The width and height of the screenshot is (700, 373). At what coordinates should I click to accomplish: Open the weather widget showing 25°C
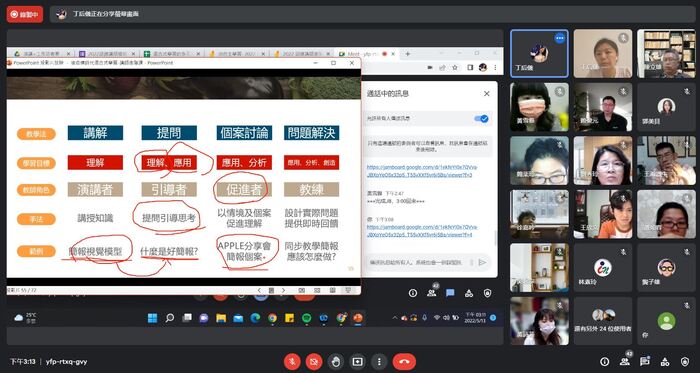[x=25, y=318]
